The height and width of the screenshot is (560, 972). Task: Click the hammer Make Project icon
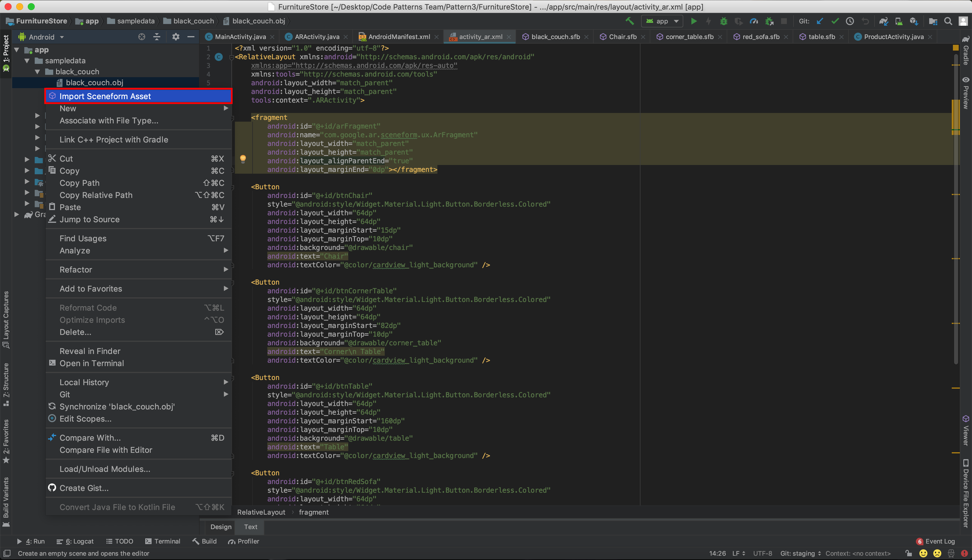pyautogui.click(x=630, y=21)
